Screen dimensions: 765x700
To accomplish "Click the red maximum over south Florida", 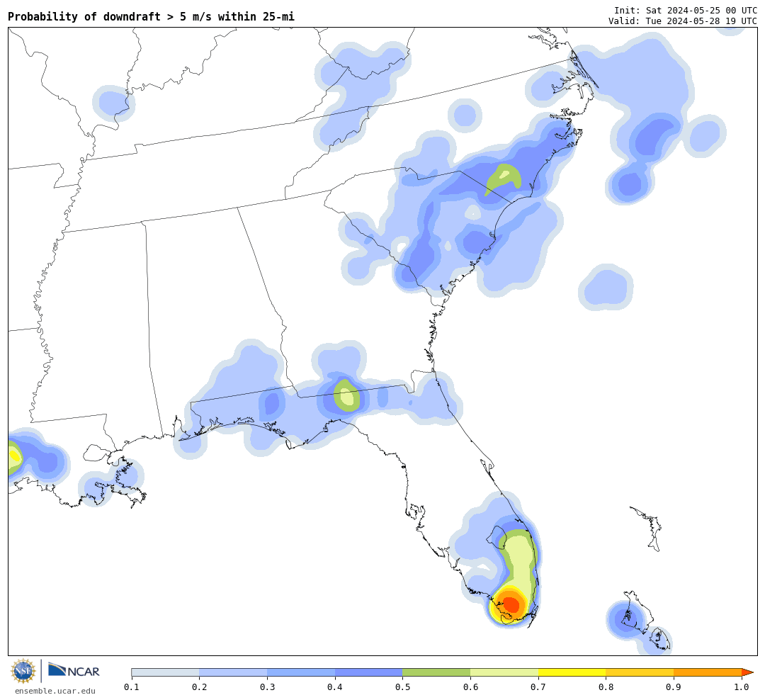I will coord(511,605).
